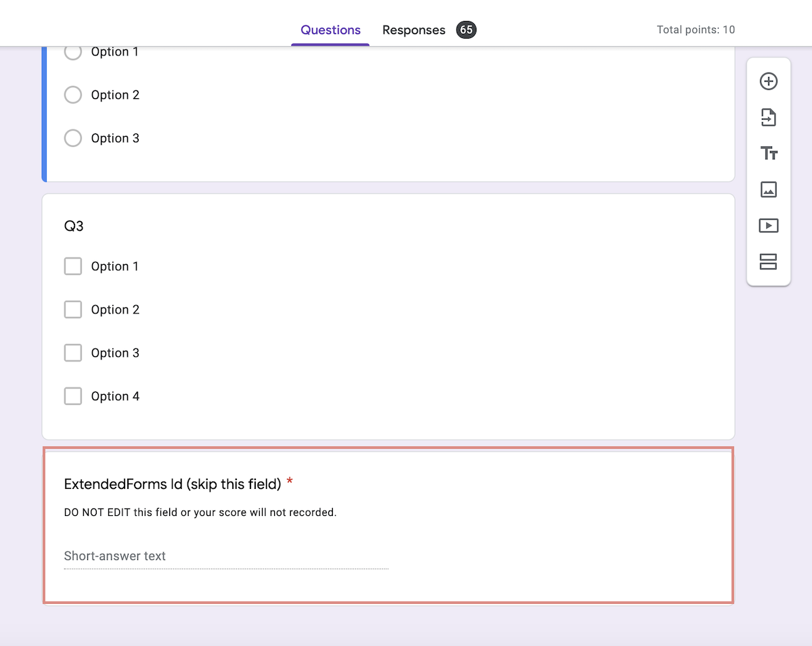Image resolution: width=812 pixels, height=646 pixels.
Task: Select the Q3 question title
Action: pos(74,226)
